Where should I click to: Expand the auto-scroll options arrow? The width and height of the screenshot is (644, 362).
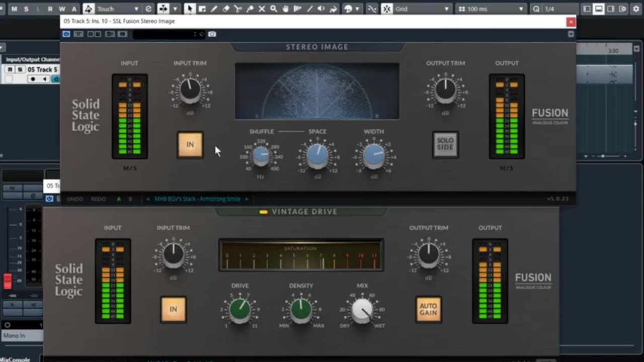(175, 9)
